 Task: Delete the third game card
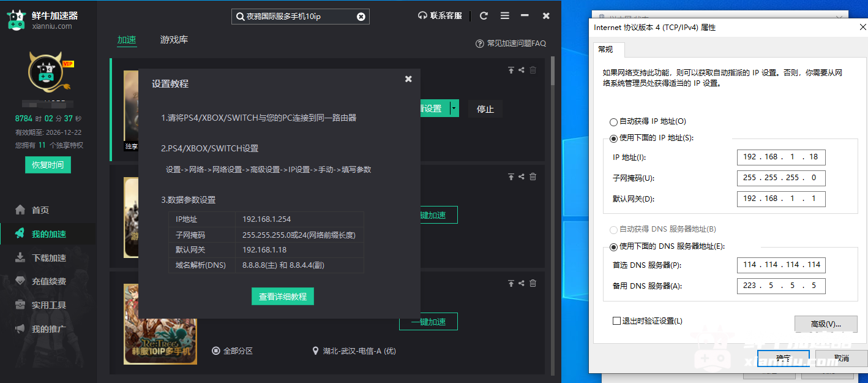point(533,283)
